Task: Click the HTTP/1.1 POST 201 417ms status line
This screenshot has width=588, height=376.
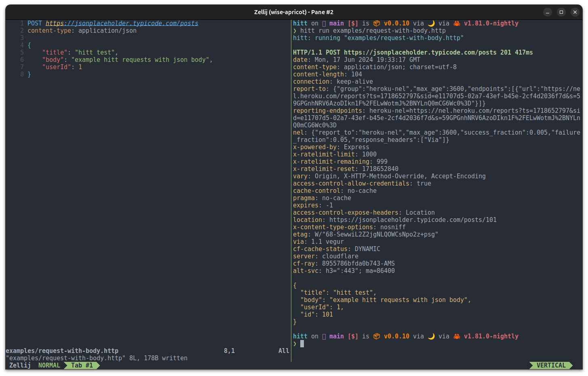Action: click(413, 53)
